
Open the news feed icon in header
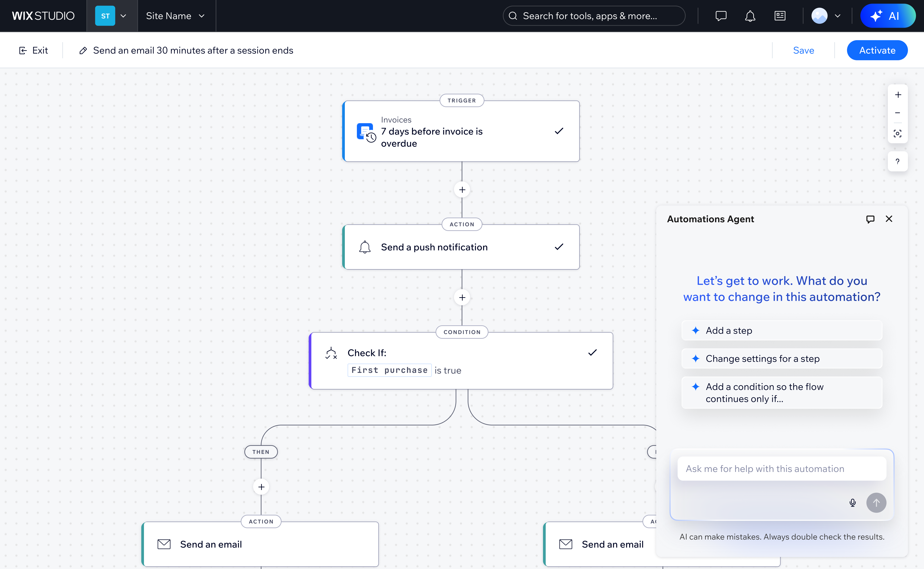tap(779, 16)
